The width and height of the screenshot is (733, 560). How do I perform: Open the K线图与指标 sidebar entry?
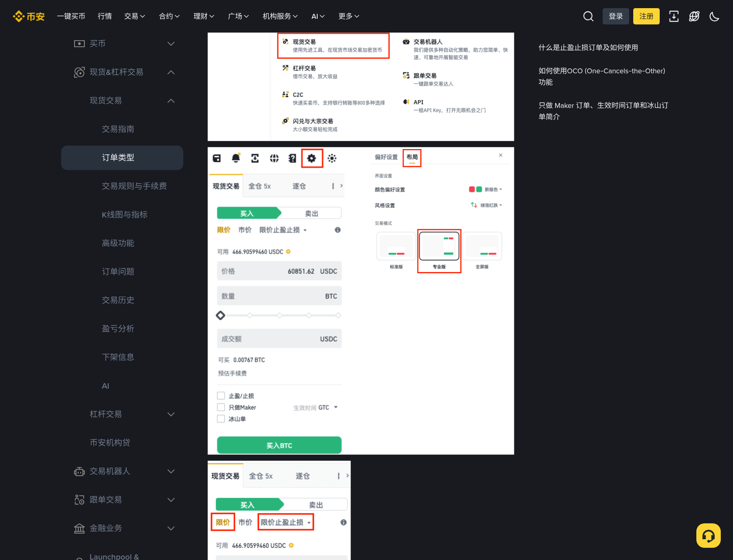pos(125,215)
